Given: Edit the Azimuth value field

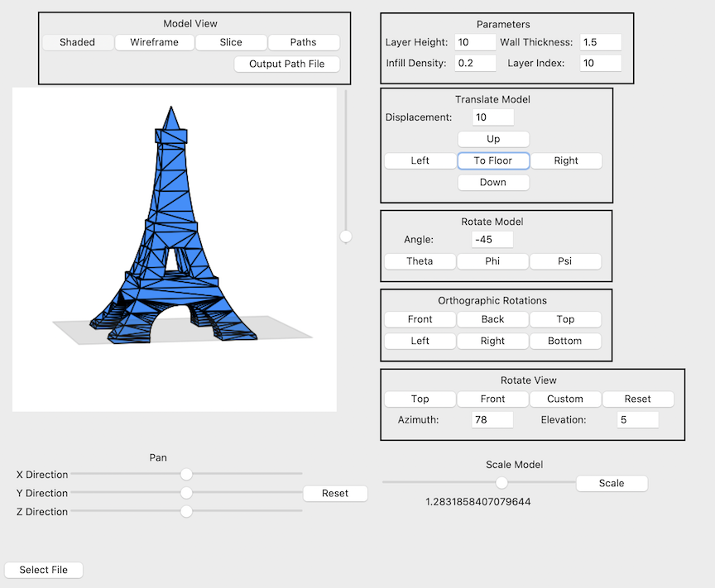Looking at the screenshot, I should 492,419.
